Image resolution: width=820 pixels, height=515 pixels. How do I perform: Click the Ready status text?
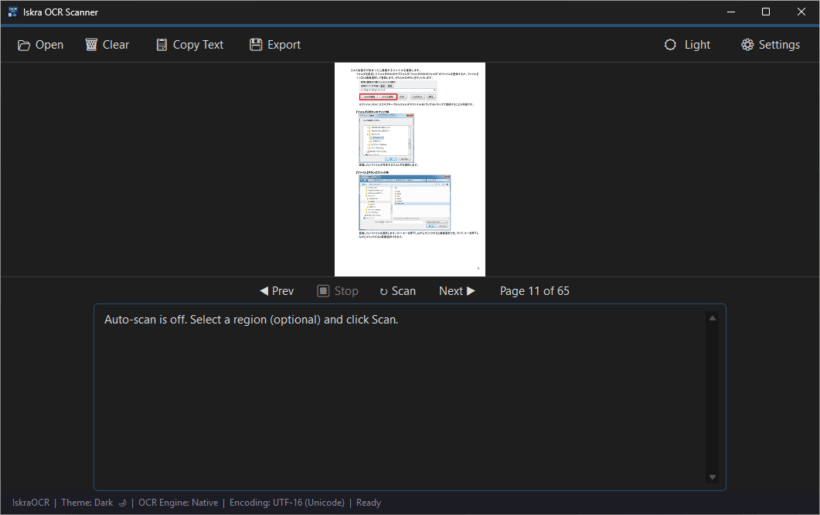[368, 502]
